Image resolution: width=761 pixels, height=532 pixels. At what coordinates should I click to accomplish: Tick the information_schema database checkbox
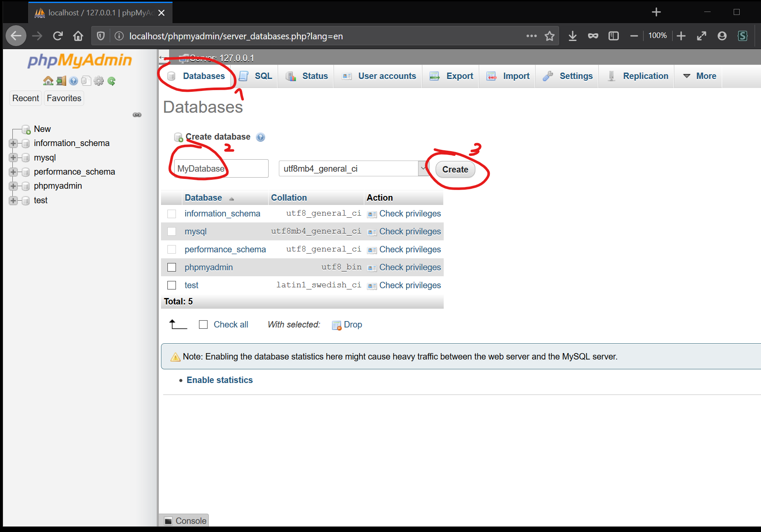(172, 214)
